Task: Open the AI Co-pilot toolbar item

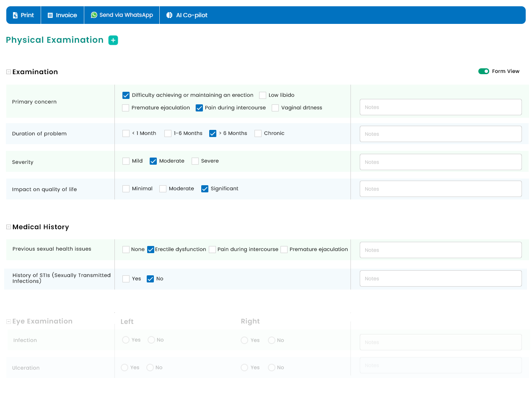Action: click(187, 15)
